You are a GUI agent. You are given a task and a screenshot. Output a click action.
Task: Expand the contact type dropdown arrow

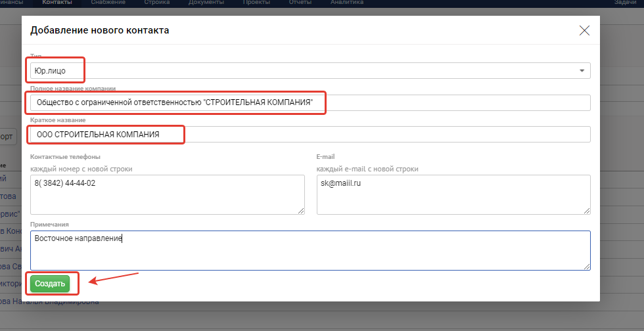pyautogui.click(x=582, y=70)
